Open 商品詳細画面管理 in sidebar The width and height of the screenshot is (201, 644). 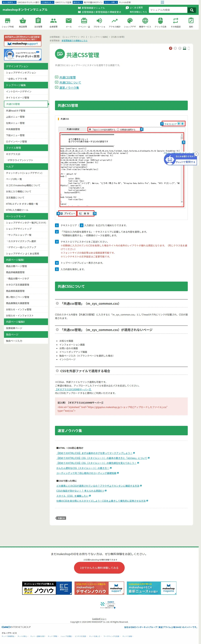26,273
